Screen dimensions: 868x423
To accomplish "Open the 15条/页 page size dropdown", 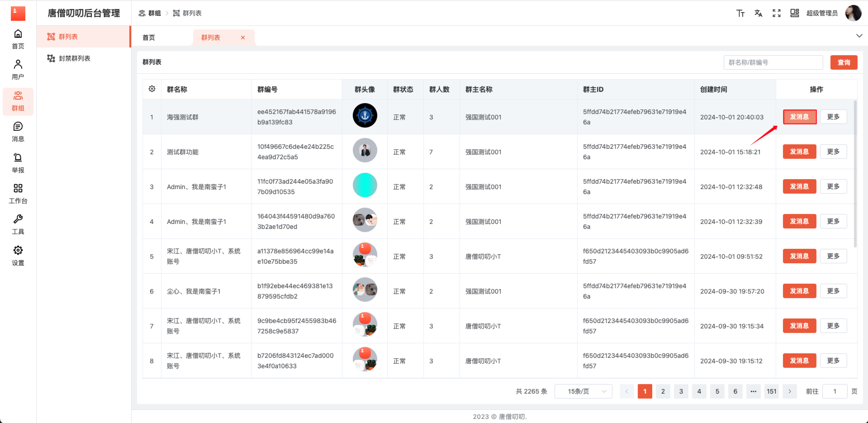I will point(583,391).
